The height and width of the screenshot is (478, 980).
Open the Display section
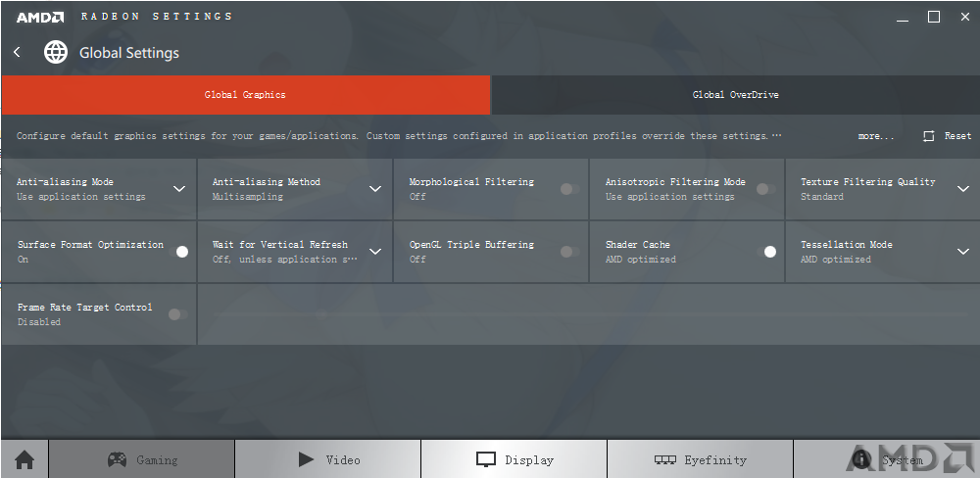pyautogui.click(x=514, y=460)
